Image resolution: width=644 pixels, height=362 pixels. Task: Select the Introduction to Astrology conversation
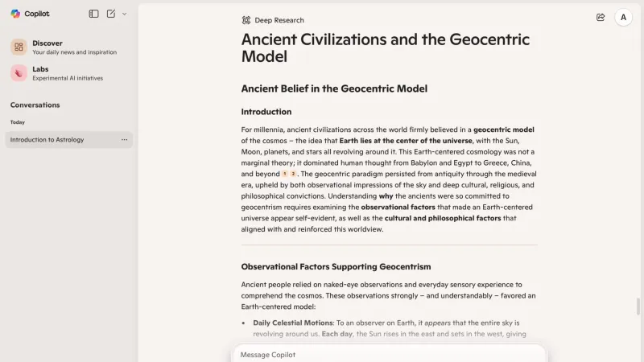[69, 139]
